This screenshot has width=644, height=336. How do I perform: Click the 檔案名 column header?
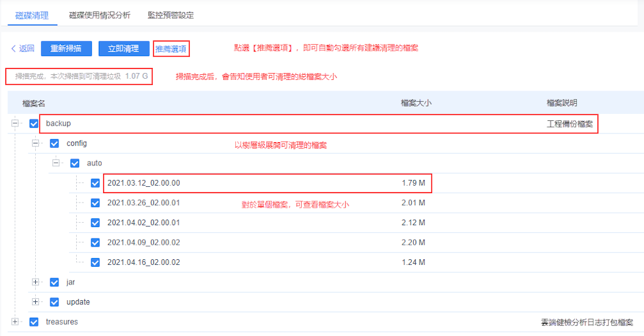point(34,104)
